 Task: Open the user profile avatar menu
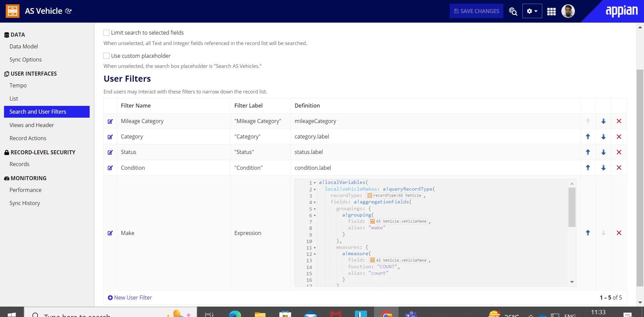[568, 11]
